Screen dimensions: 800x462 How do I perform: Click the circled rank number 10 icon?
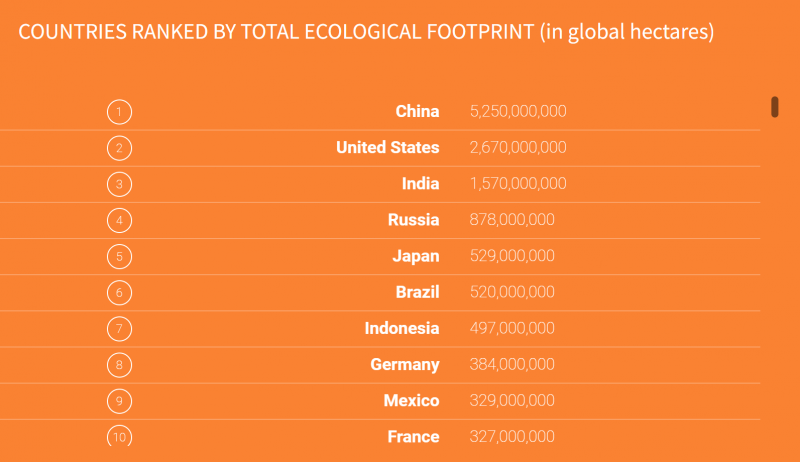tap(119, 436)
